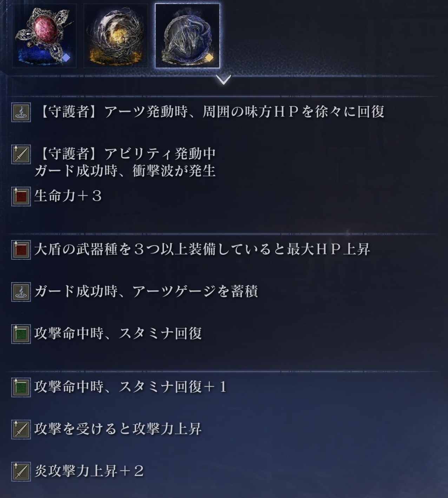
Task: Click the blue diamond marker on red relic
Action: coord(66,57)
